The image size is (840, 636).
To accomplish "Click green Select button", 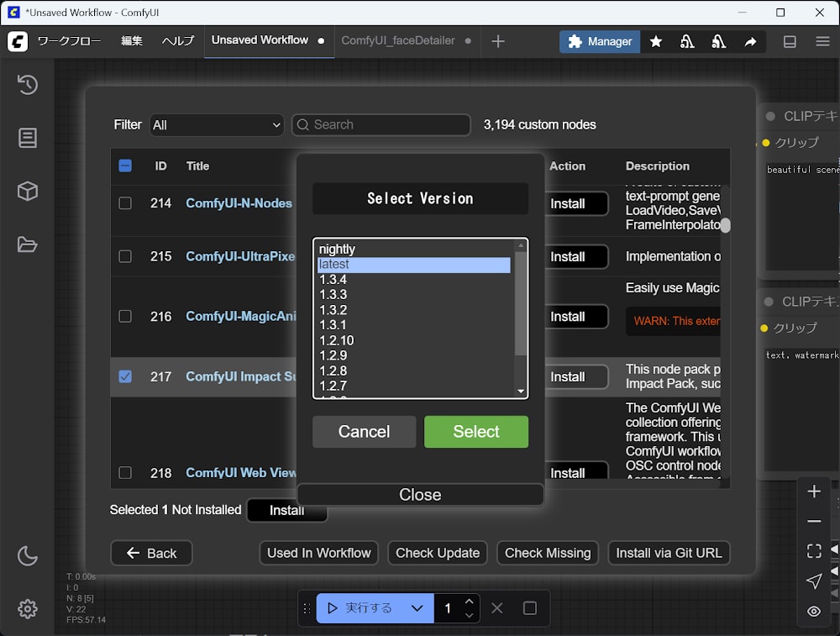I will click(x=475, y=432).
